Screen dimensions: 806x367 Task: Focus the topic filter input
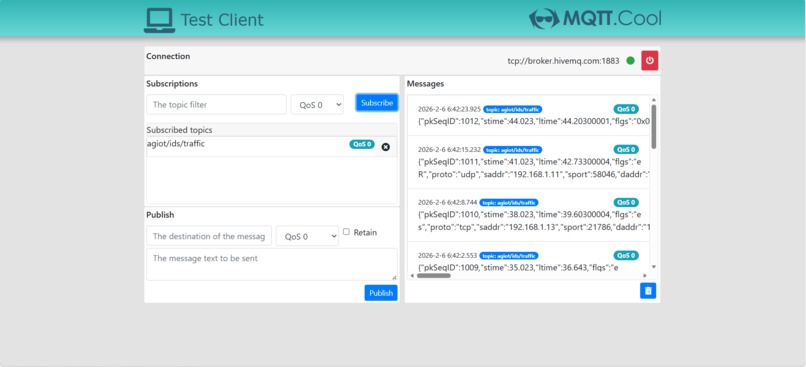216,104
